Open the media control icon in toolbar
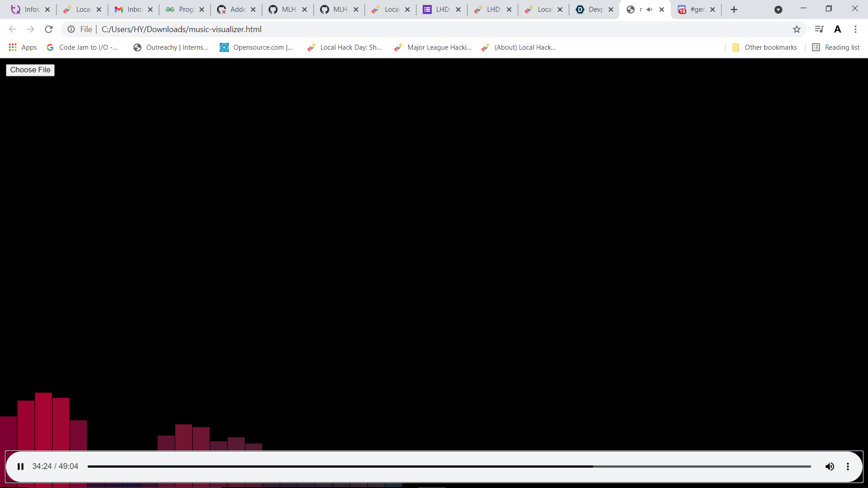 pos(819,29)
